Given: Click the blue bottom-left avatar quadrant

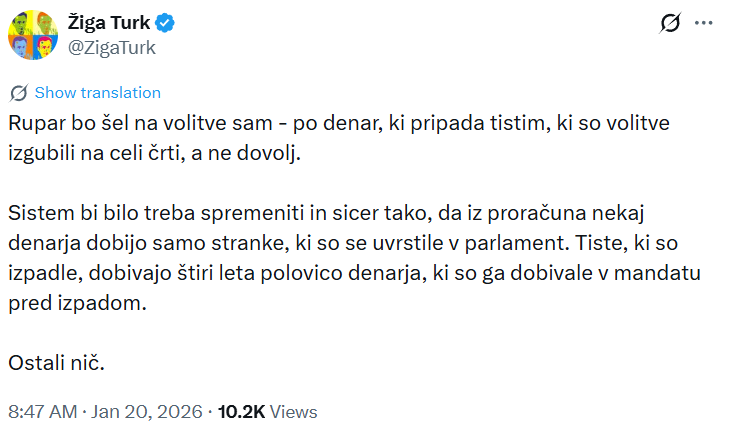Looking at the screenshot, I should point(21,46).
